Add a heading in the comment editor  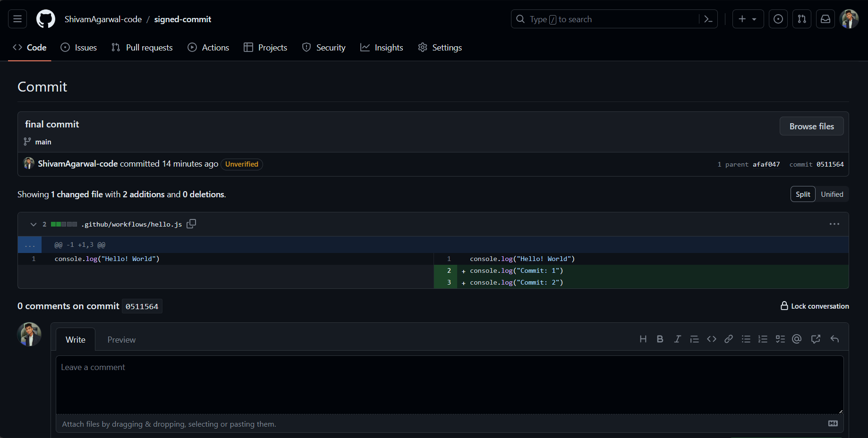click(x=643, y=339)
